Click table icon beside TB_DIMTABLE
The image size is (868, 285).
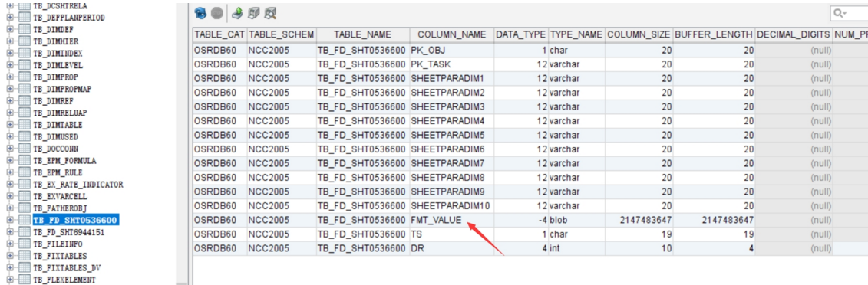pos(24,125)
